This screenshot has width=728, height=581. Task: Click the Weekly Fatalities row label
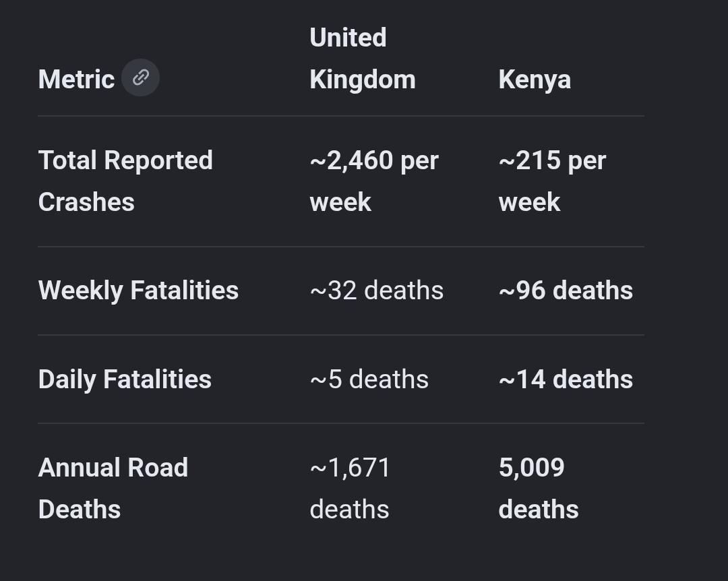tap(138, 290)
